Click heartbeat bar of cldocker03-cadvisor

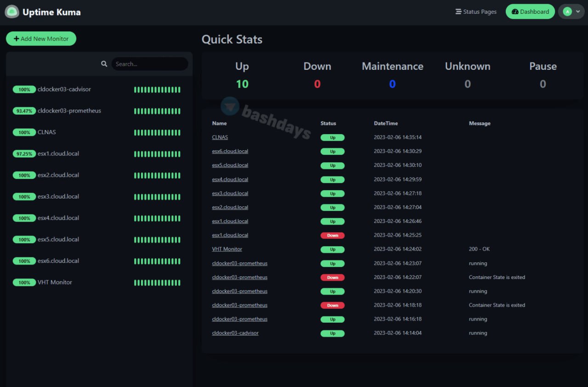point(157,90)
